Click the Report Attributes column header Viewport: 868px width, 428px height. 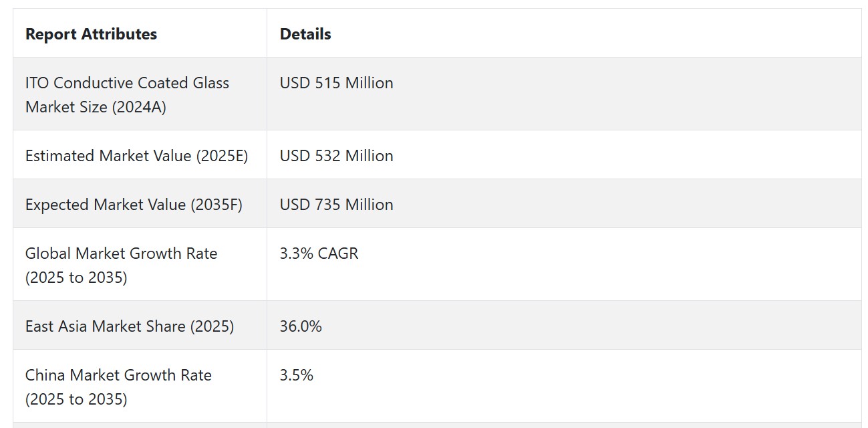tap(92, 34)
